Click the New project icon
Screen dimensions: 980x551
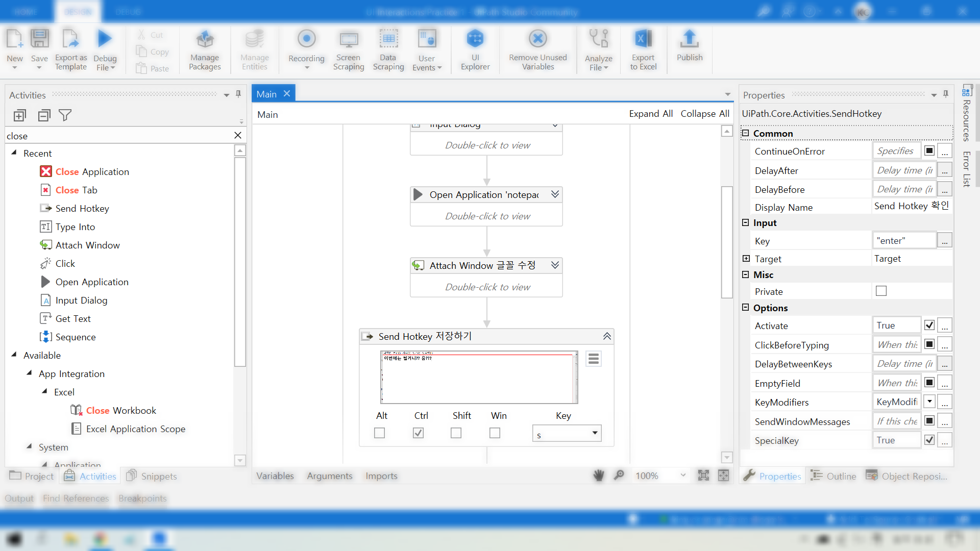click(14, 39)
